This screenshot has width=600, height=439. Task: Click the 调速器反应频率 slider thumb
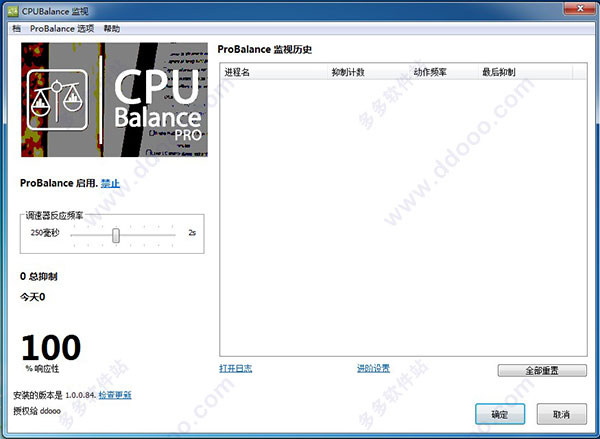[x=116, y=235]
